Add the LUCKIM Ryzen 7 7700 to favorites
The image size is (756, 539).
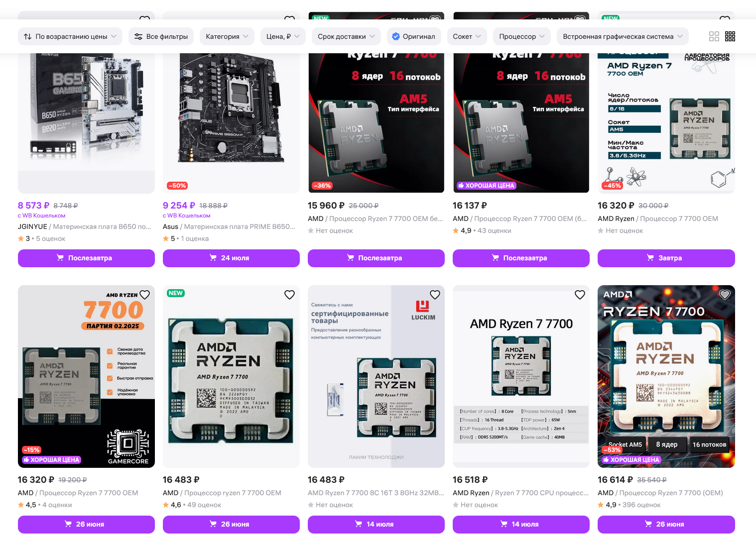(x=435, y=295)
